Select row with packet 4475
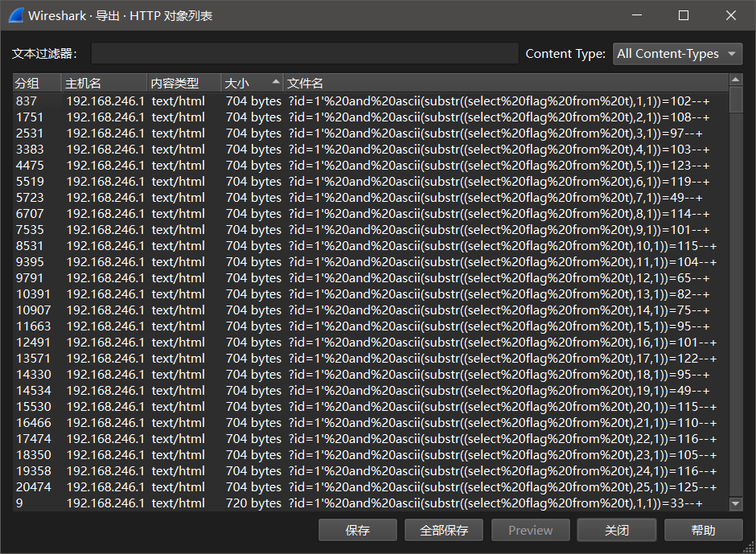The width and height of the screenshot is (756, 554). [370, 166]
